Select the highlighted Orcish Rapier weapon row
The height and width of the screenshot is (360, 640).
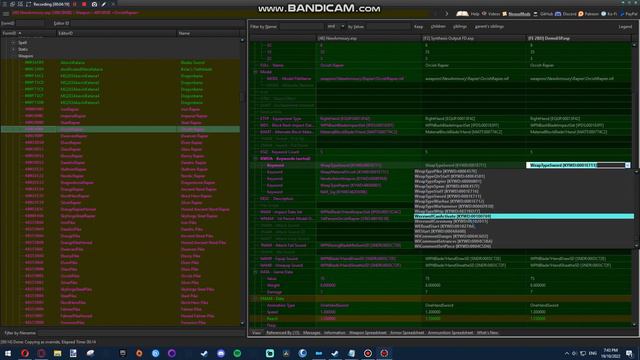(120, 129)
